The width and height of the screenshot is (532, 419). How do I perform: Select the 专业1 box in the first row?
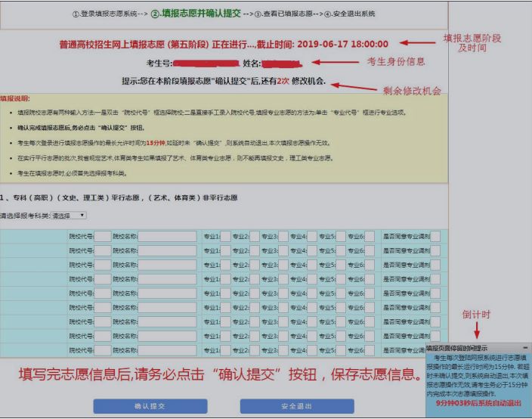pyautogui.click(x=225, y=236)
